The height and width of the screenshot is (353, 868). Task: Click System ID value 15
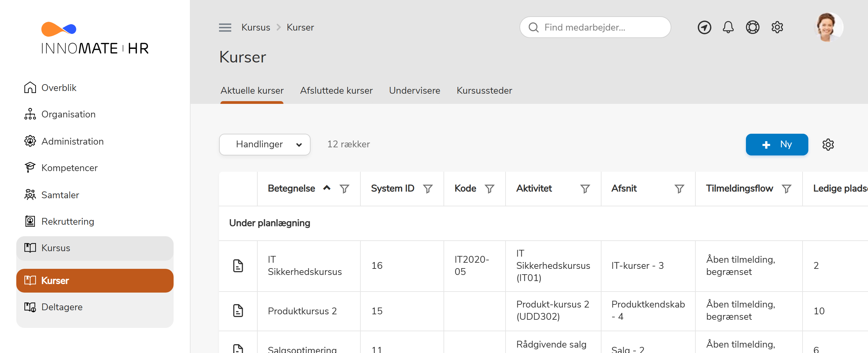click(x=377, y=311)
